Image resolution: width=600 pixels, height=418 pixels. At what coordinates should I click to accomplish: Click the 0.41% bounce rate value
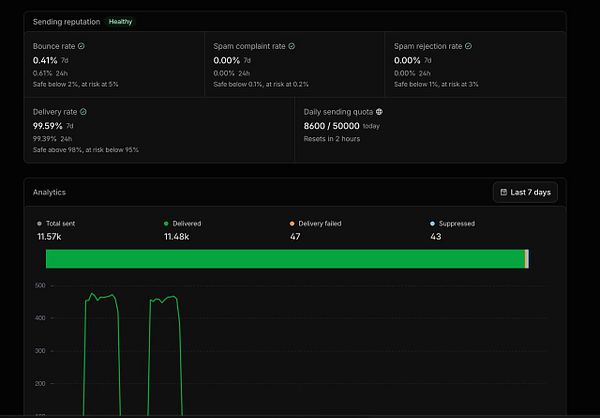tap(45, 60)
